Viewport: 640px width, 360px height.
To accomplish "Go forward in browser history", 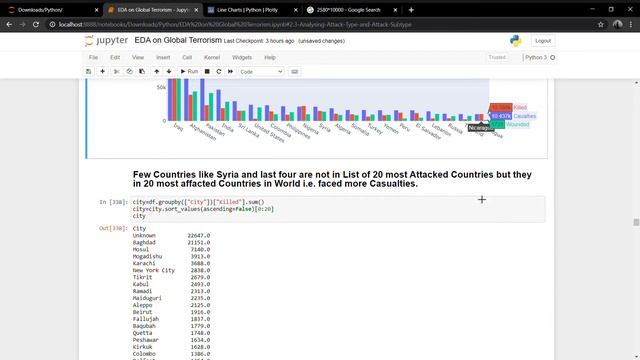I will tap(22, 24).
